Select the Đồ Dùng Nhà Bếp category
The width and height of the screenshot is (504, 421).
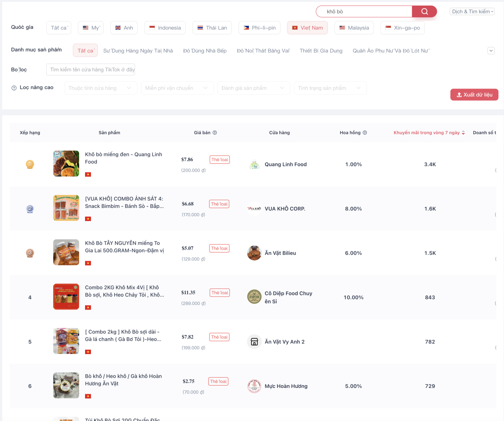pos(205,51)
